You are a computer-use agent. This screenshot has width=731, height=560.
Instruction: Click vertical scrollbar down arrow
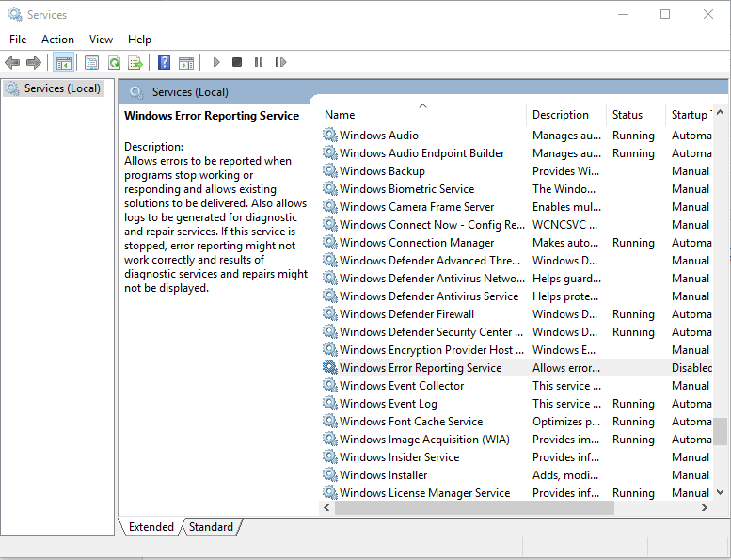pos(721,492)
